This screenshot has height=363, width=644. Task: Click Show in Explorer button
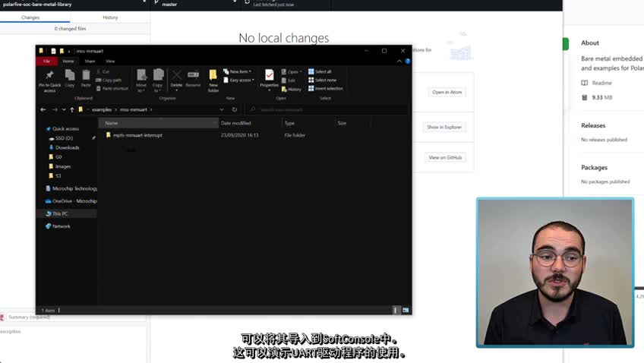click(x=444, y=127)
